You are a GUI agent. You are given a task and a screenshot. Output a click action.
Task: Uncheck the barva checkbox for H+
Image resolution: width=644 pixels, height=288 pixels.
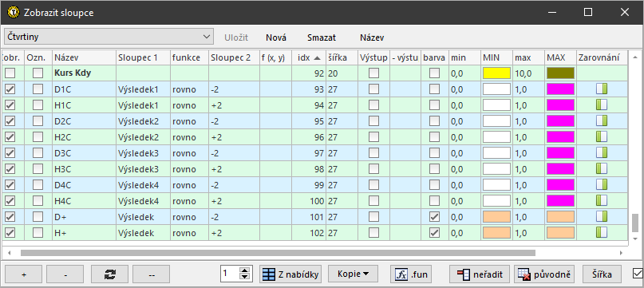[435, 233]
